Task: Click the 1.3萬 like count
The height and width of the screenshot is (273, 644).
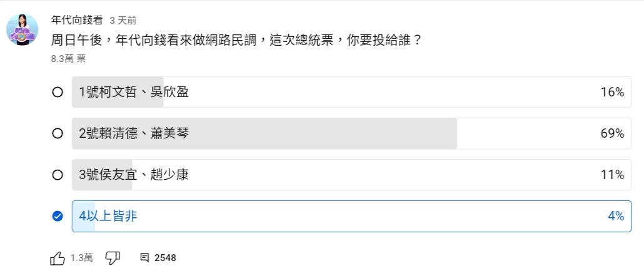Action: [x=82, y=257]
